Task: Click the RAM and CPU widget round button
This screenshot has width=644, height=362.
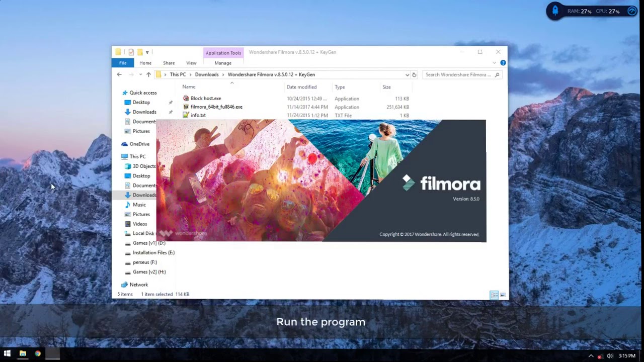Action: [632, 11]
